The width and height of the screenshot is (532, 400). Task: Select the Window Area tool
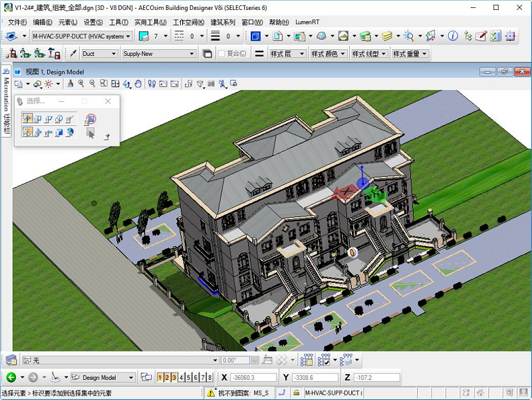point(104,84)
